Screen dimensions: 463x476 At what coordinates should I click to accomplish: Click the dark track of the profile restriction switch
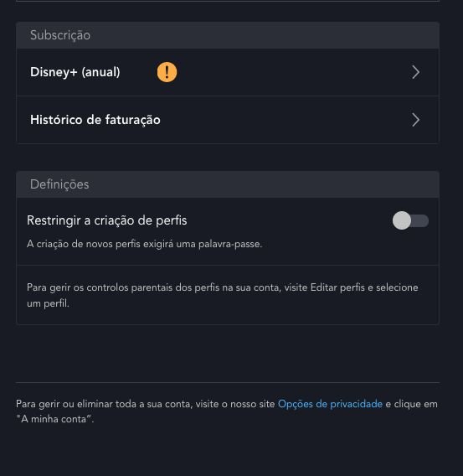(x=420, y=220)
